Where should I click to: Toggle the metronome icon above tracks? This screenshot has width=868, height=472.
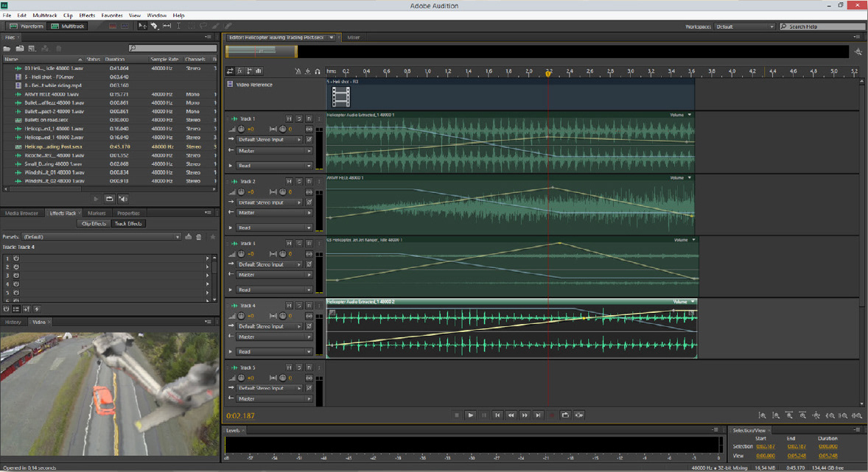click(x=298, y=71)
